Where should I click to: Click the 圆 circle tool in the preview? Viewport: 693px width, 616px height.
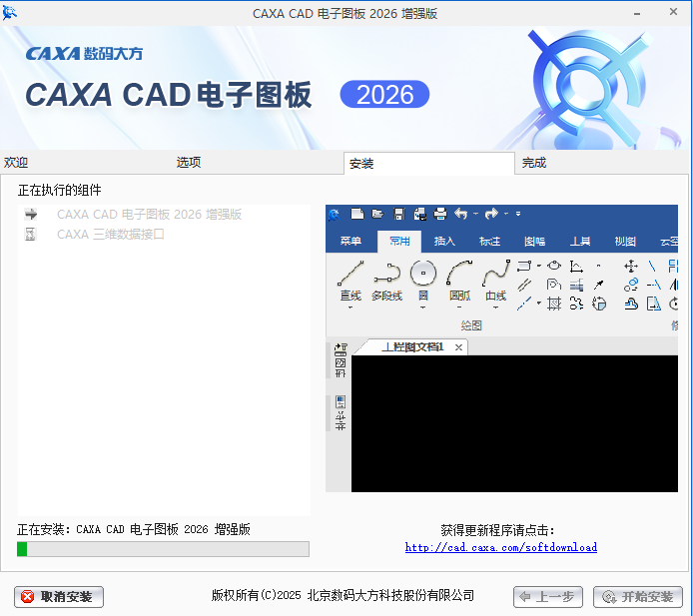(x=423, y=280)
